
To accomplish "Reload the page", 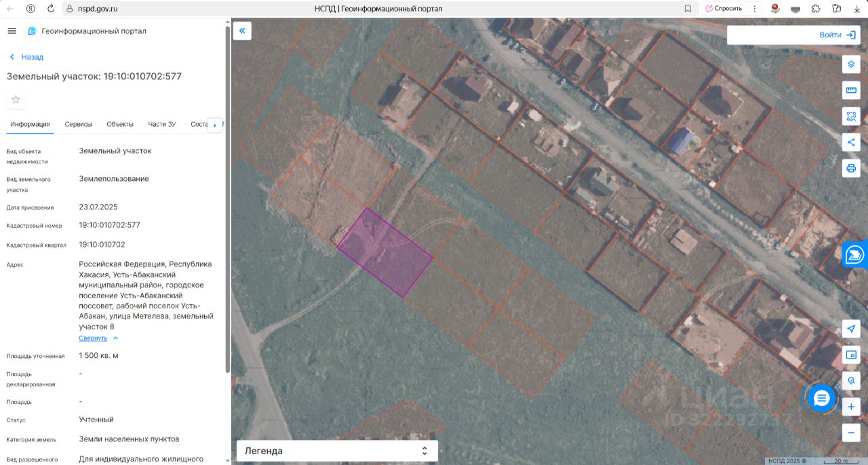I will (x=51, y=9).
